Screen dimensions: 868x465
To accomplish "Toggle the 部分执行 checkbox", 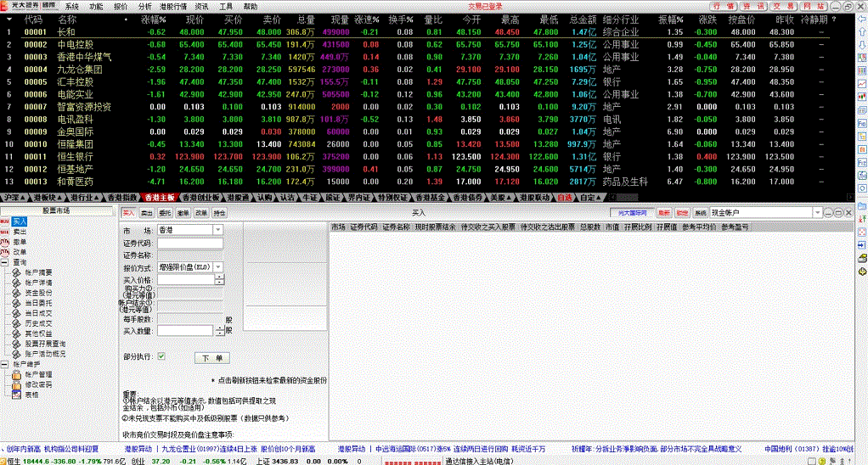I will (161, 356).
